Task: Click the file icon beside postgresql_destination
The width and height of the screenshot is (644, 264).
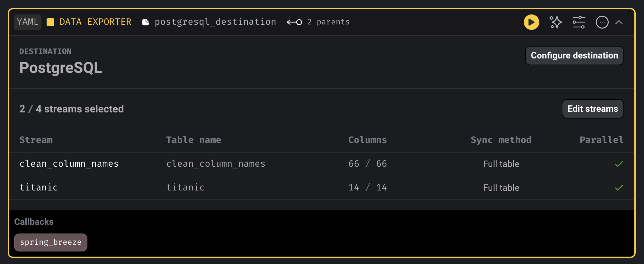Action: [146, 22]
